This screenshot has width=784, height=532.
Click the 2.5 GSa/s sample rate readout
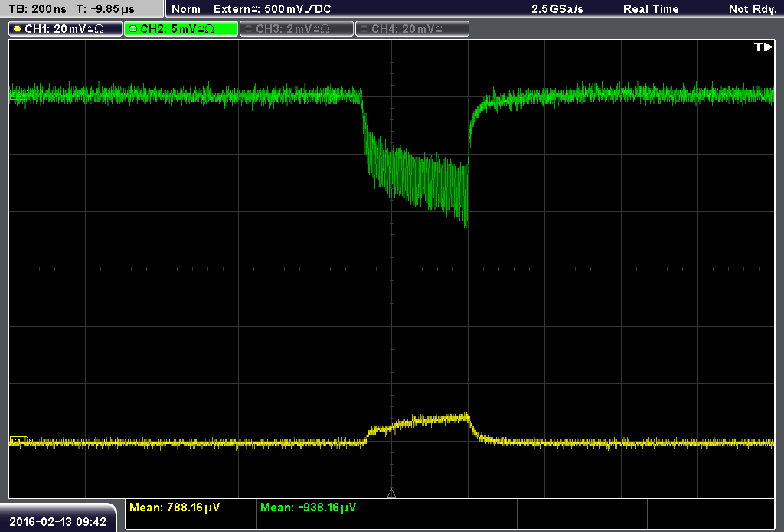[557, 9]
